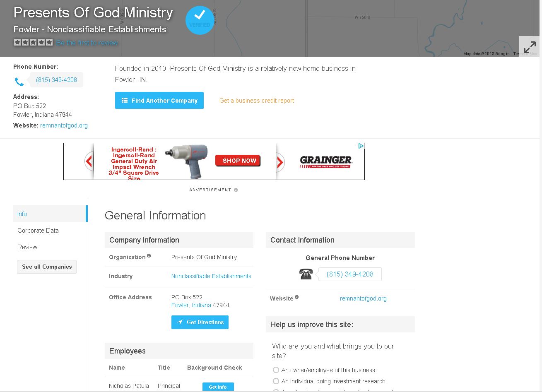This screenshot has height=392, width=542.
Task: Advance the ad with the right red arrow
Action: click(x=280, y=162)
